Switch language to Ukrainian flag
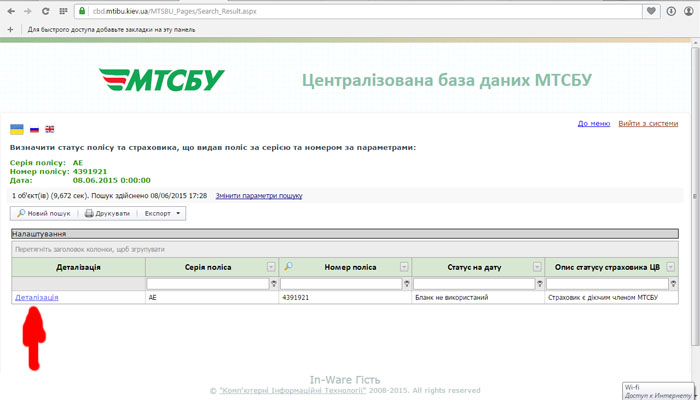The width and height of the screenshot is (700, 400). 17,129
